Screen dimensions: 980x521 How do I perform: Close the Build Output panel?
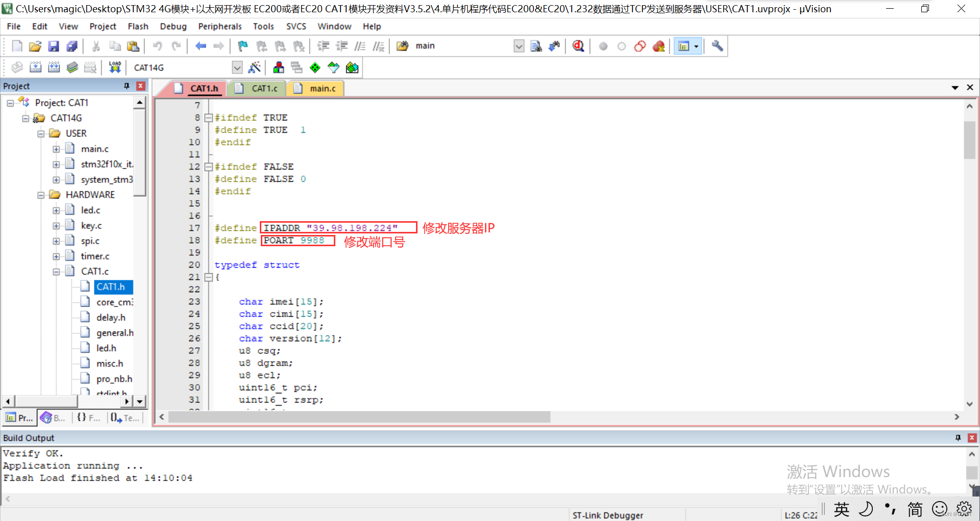972,438
